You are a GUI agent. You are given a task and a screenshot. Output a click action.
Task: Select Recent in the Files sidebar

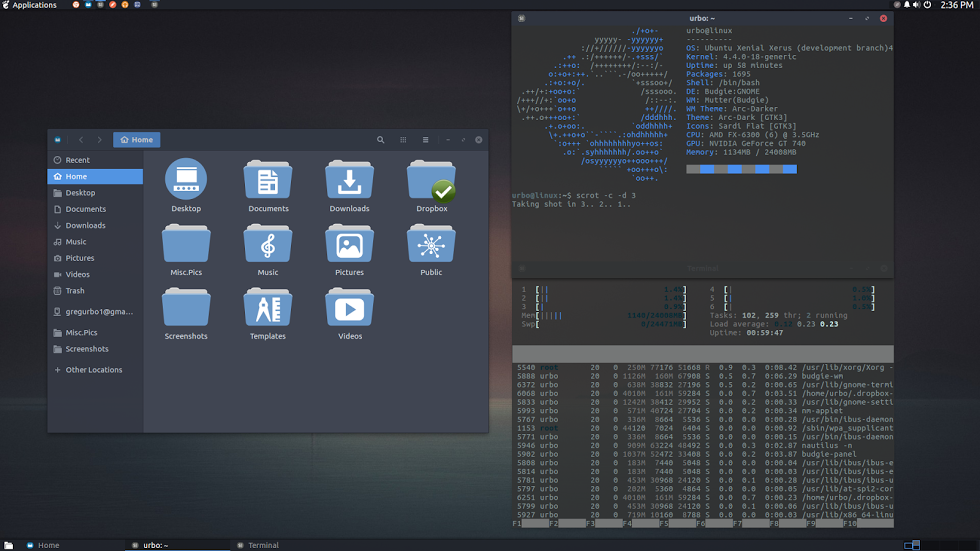(77, 160)
